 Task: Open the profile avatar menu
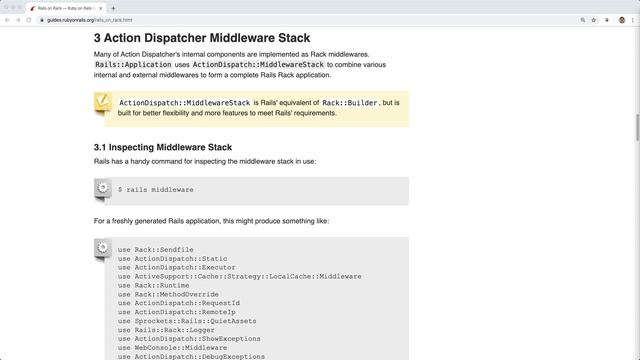pos(622,20)
